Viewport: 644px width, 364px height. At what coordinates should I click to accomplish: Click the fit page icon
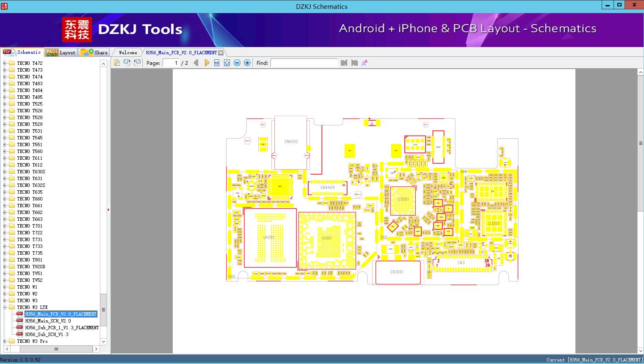click(227, 63)
